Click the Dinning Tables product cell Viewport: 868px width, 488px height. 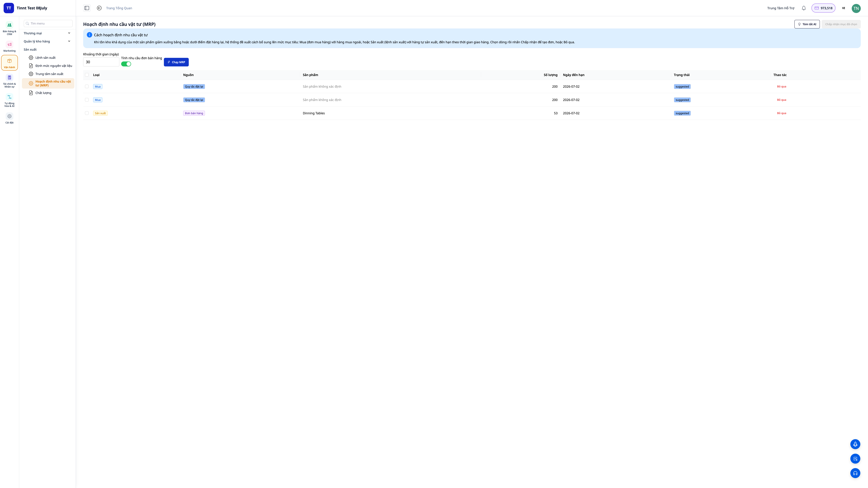click(x=314, y=113)
